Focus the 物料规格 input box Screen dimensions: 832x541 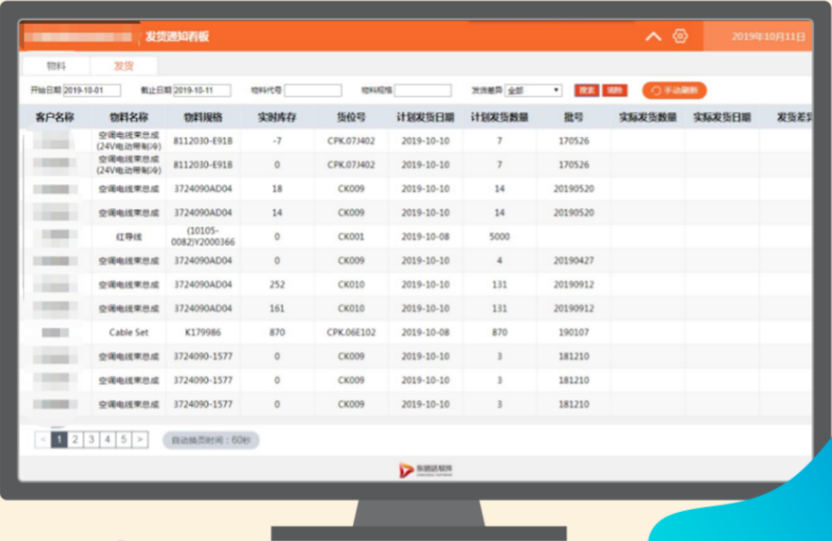[422, 91]
